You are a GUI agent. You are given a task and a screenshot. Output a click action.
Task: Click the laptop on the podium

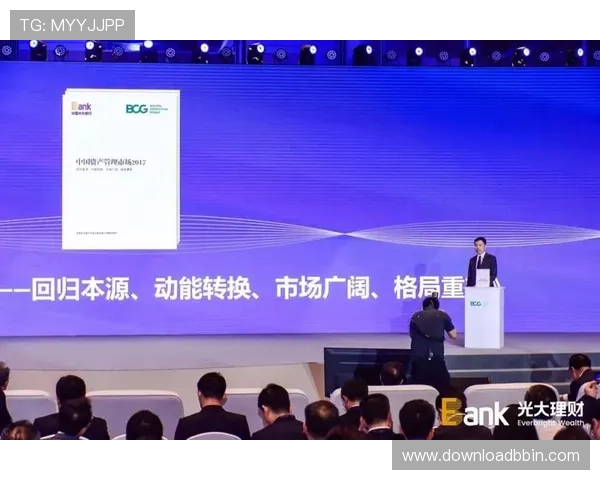482,279
